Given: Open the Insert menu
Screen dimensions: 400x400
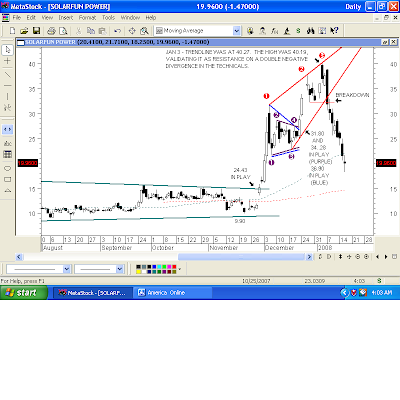Looking at the screenshot, I should coord(66,18).
